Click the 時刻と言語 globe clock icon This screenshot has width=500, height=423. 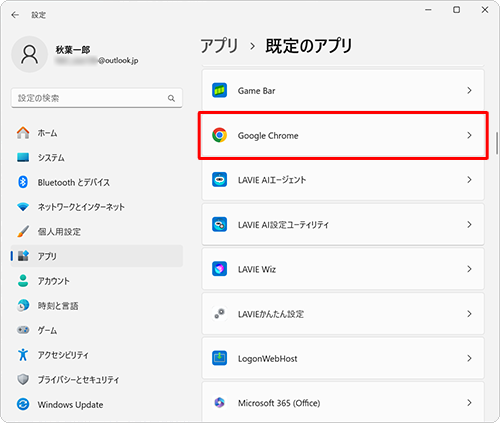[x=23, y=305]
